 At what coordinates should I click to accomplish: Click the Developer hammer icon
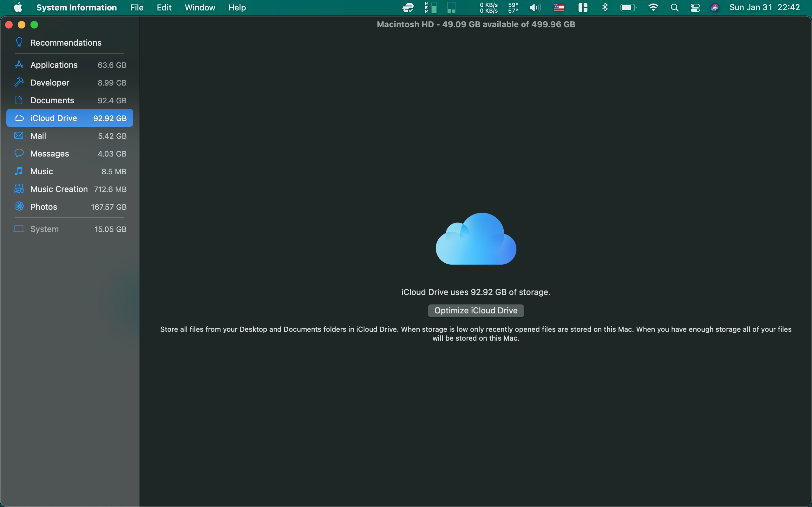[x=19, y=82]
